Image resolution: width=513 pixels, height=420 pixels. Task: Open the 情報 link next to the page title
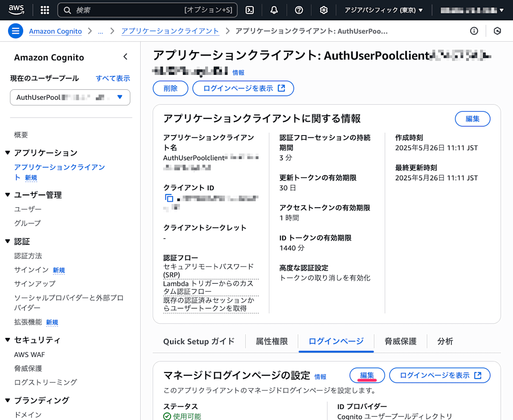click(x=239, y=73)
